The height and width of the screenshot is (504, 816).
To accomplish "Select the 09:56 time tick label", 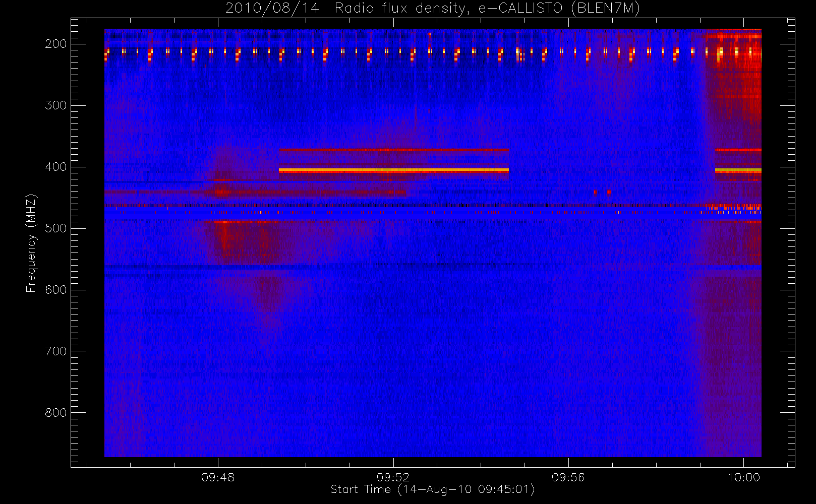I will coord(568,477).
